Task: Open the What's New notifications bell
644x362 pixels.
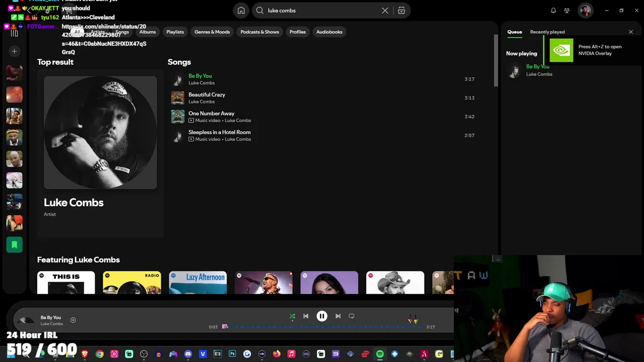Action: 553,11
